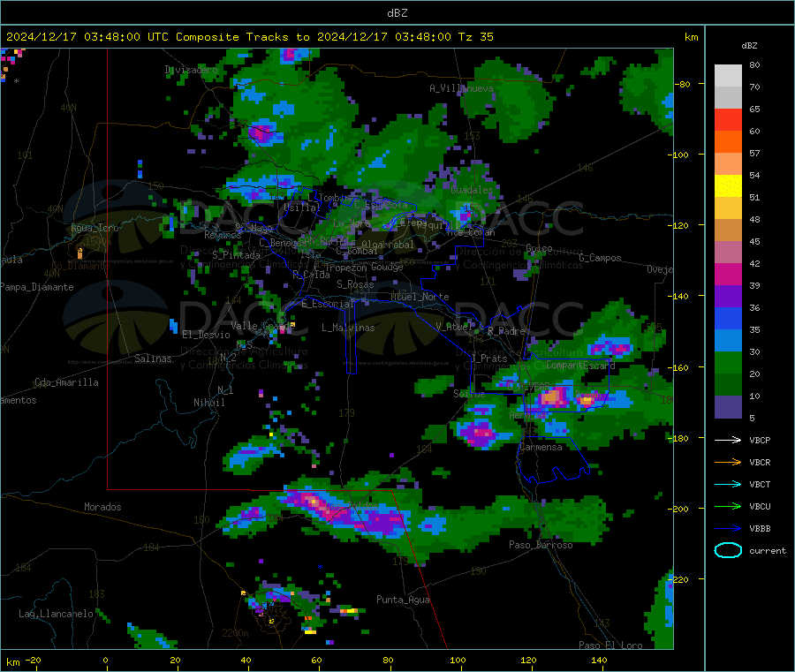The height and width of the screenshot is (672, 795).
Task: Click the 'Guadales' map label
Action: pyautogui.click(x=472, y=190)
